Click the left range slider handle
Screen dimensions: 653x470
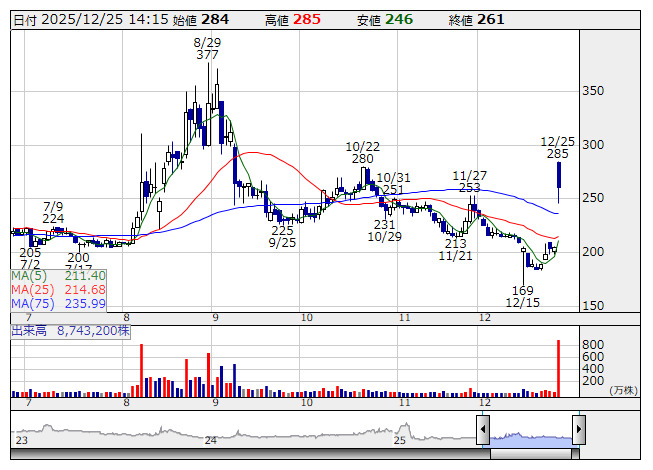click(482, 430)
